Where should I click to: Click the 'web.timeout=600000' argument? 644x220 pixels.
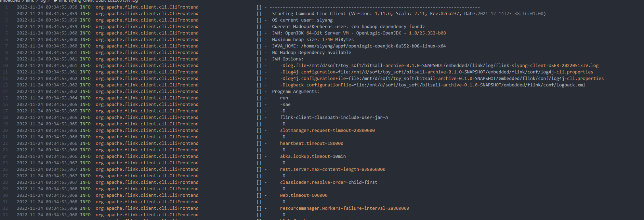304,195
